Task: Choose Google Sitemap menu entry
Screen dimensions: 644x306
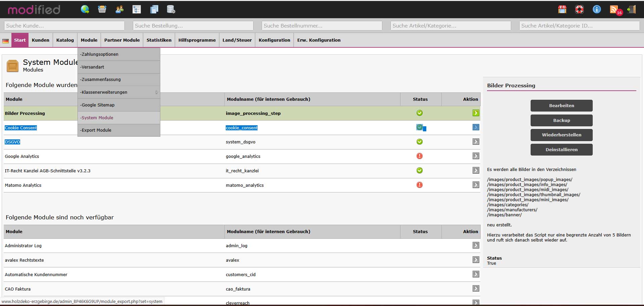Action: (x=98, y=105)
